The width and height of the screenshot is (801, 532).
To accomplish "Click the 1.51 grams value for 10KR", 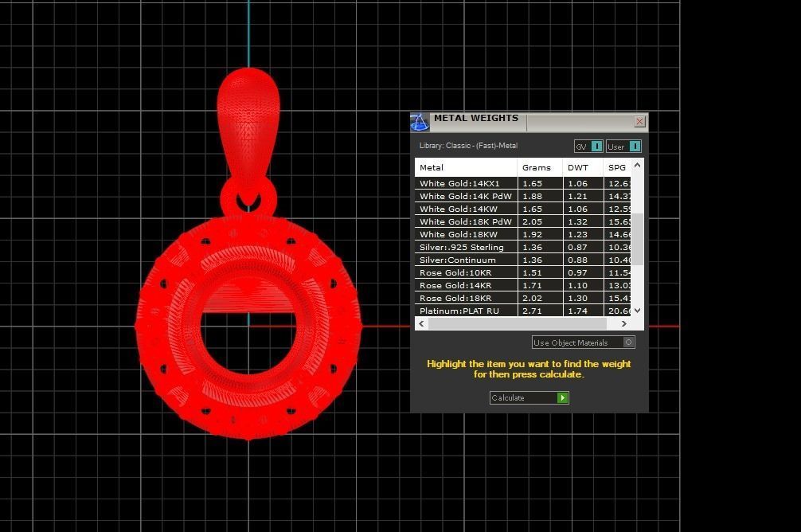I will click(x=532, y=272).
